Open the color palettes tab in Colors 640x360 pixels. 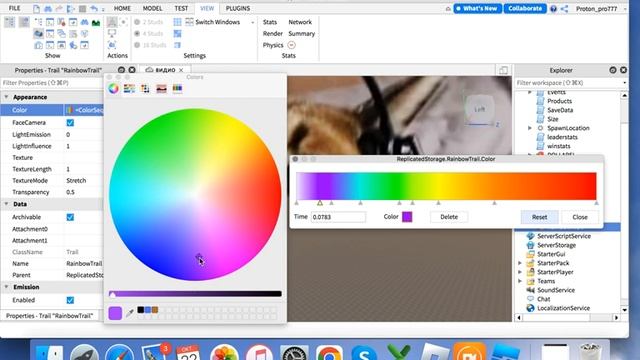point(145,88)
